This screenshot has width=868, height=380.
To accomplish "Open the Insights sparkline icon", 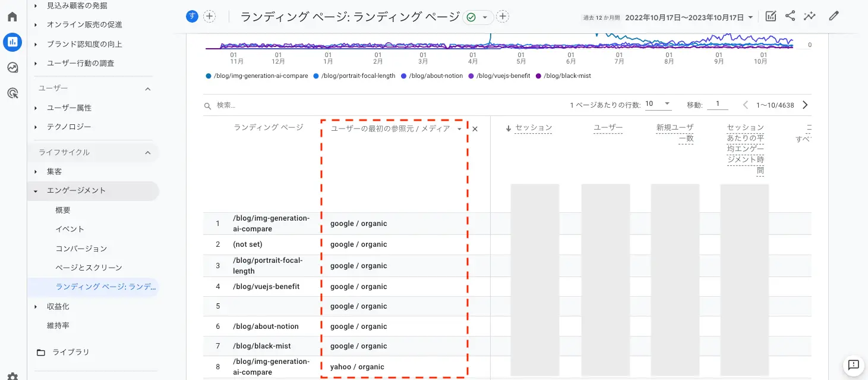I will tap(809, 17).
